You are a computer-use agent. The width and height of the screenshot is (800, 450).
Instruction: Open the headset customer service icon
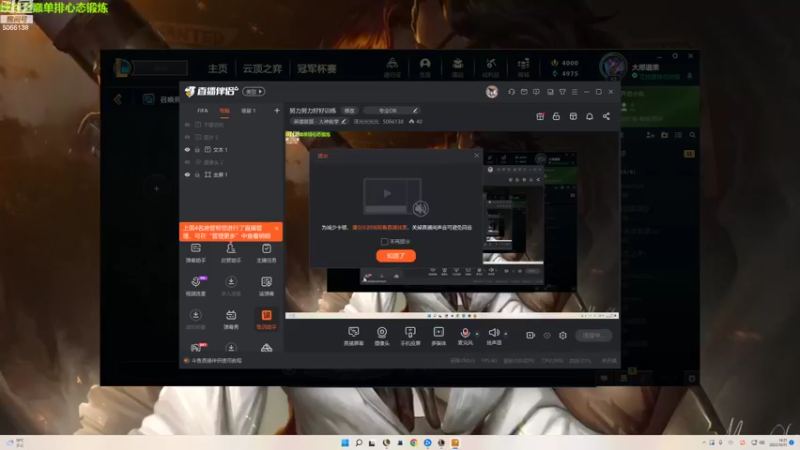point(511,92)
